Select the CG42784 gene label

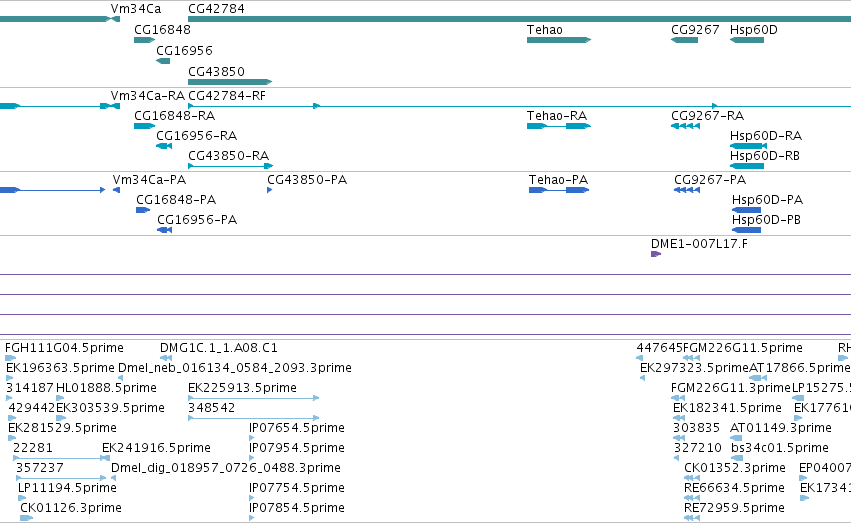[216, 9]
